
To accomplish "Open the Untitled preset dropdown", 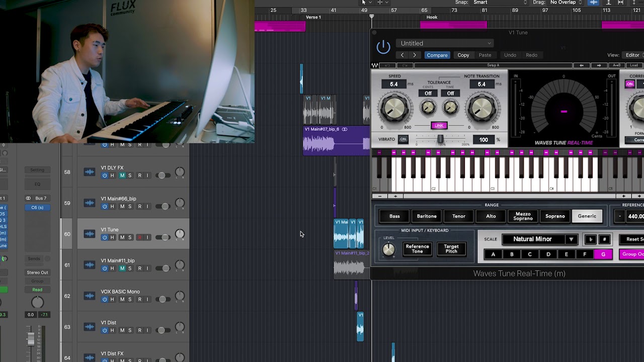I will 446,43.
